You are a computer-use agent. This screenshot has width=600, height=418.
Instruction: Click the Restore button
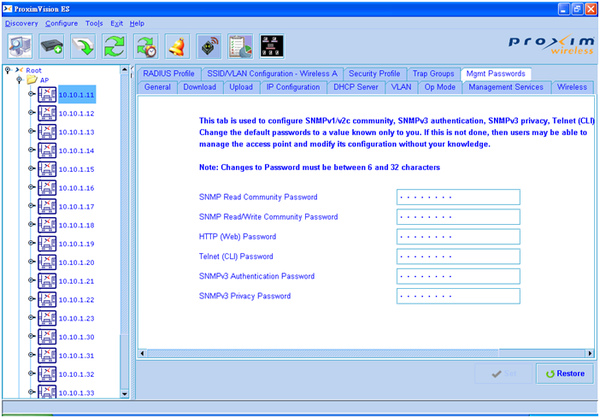click(x=565, y=374)
